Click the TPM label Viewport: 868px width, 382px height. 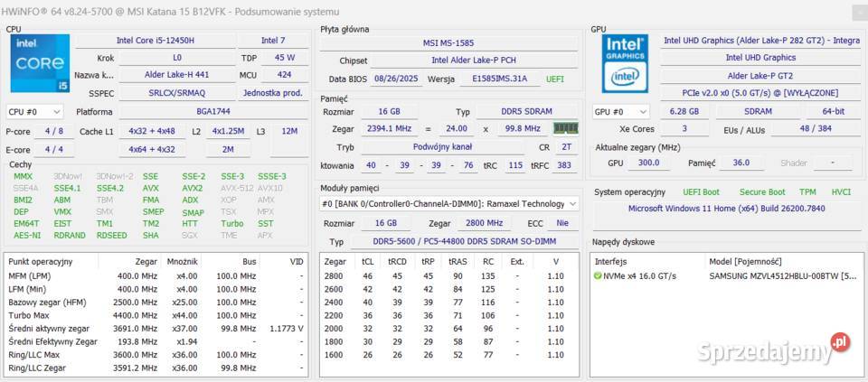pos(807,192)
